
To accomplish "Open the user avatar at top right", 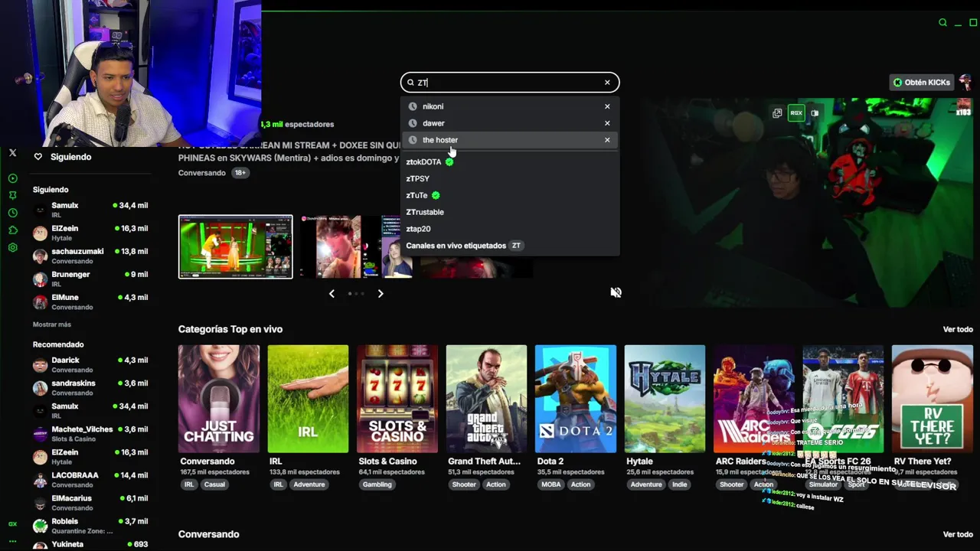I will tap(965, 83).
